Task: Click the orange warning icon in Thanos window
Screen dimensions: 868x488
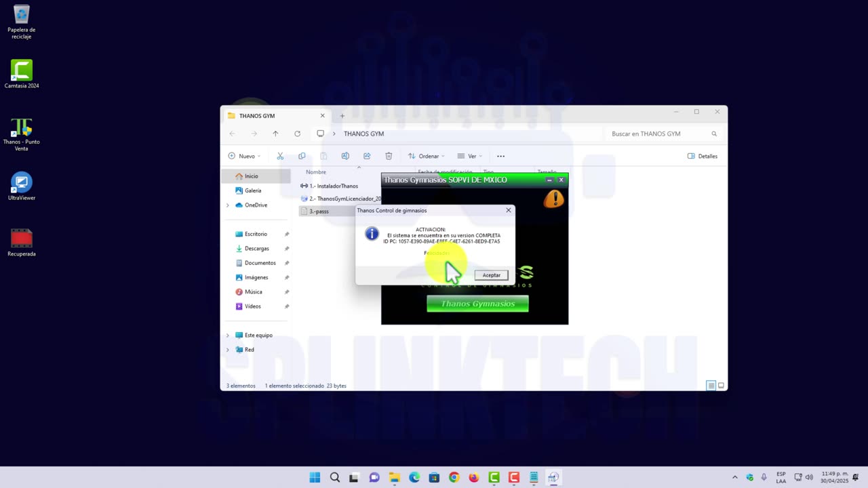Action: (554, 199)
